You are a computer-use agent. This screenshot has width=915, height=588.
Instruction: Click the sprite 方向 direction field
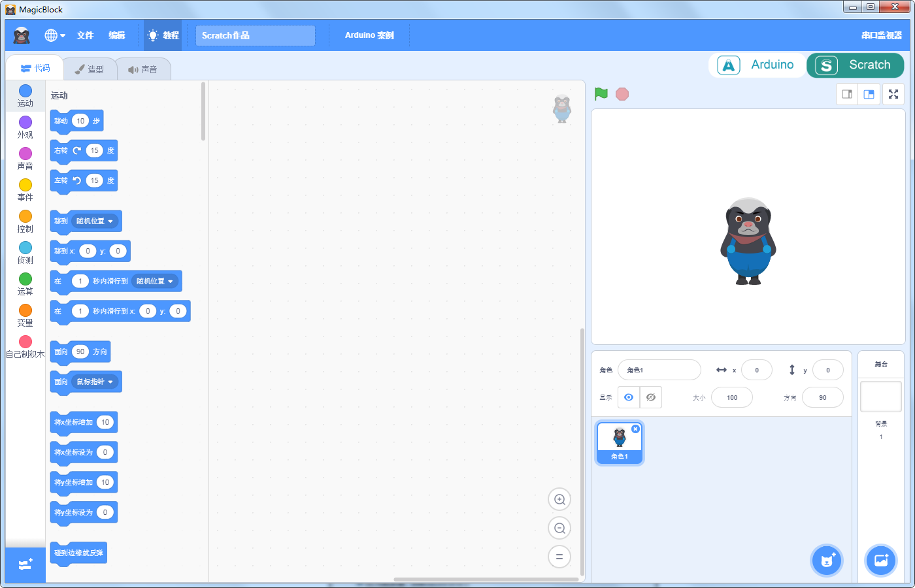point(823,397)
